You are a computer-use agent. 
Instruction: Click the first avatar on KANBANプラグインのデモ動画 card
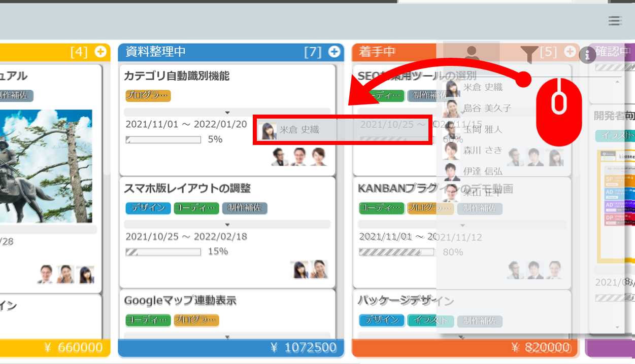click(x=515, y=270)
